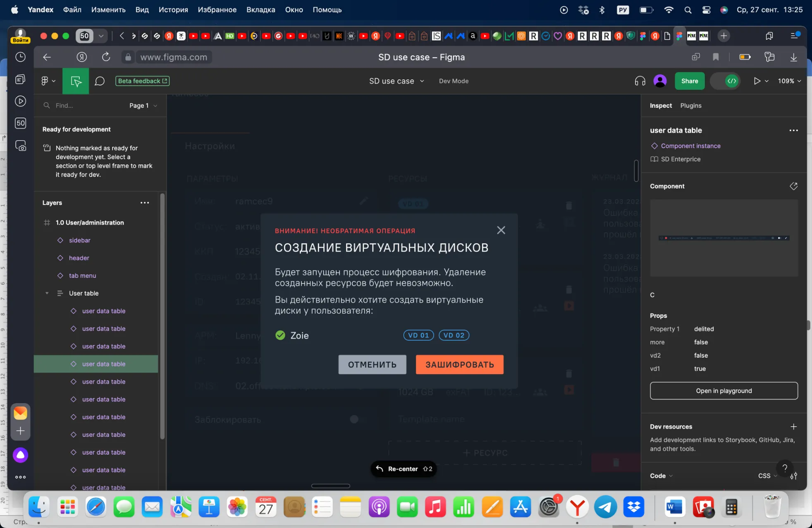Select the 1.0 User/administration frame layer
Image resolution: width=812 pixels, height=528 pixels.
pos(90,222)
